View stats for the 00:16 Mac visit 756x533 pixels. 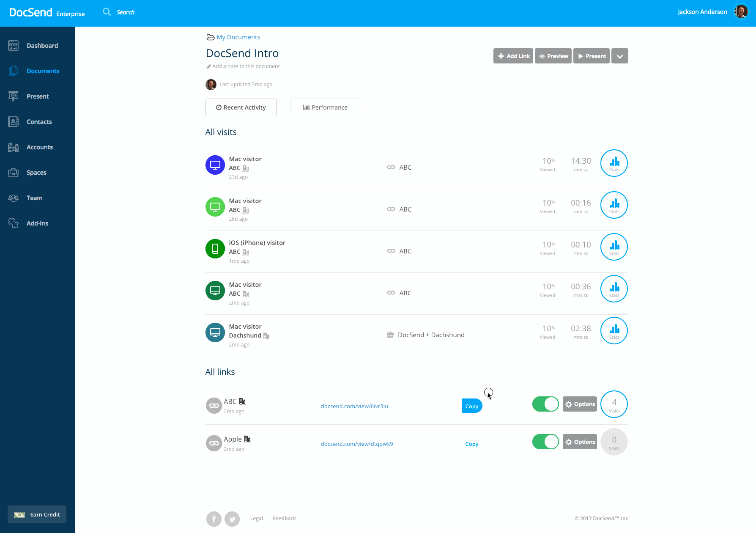point(614,205)
